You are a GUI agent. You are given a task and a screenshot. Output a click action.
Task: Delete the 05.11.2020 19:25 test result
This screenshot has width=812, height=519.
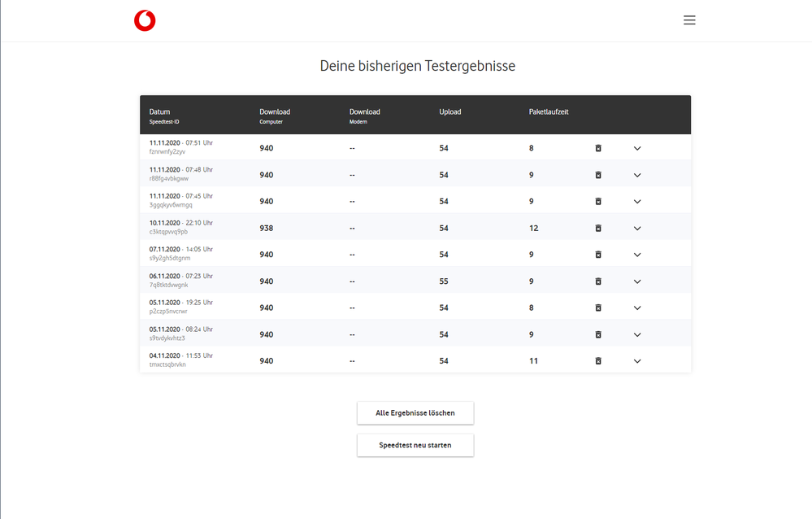(x=598, y=308)
